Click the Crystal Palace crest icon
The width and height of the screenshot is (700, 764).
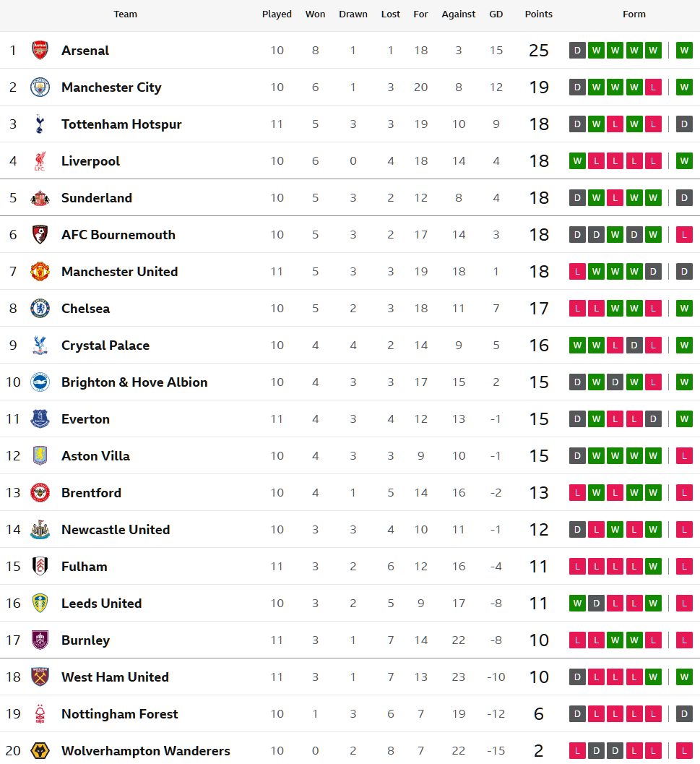pyautogui.click(x=40, y=345)
